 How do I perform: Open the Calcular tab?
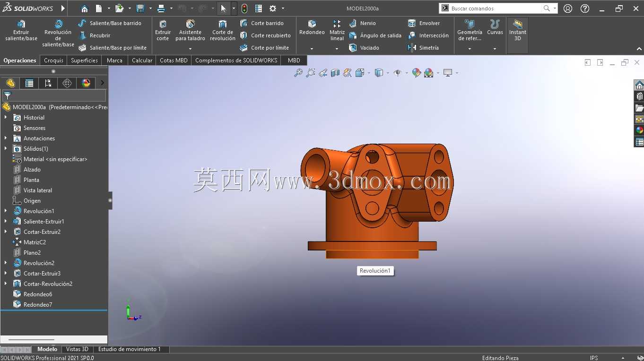(142, 60)
